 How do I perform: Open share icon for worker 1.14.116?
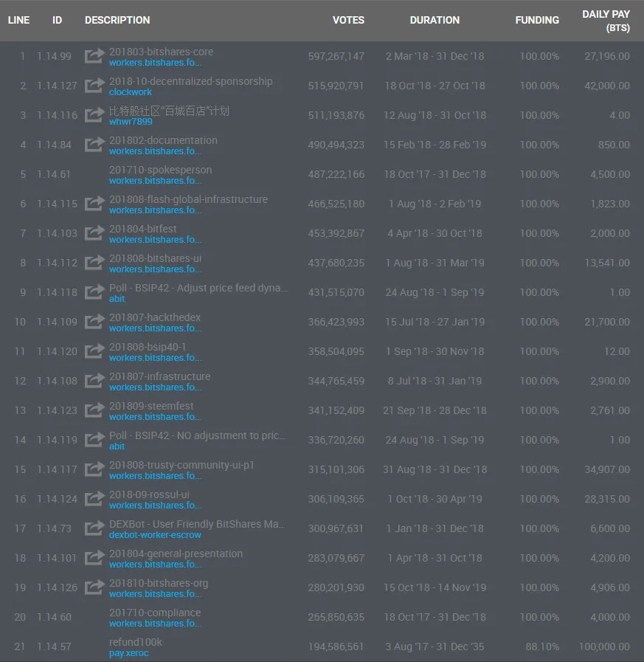(x=94, y=115)
